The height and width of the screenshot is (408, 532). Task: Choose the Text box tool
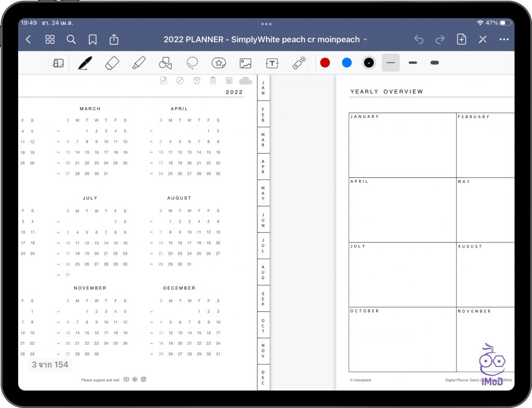[x=272, y=63]
